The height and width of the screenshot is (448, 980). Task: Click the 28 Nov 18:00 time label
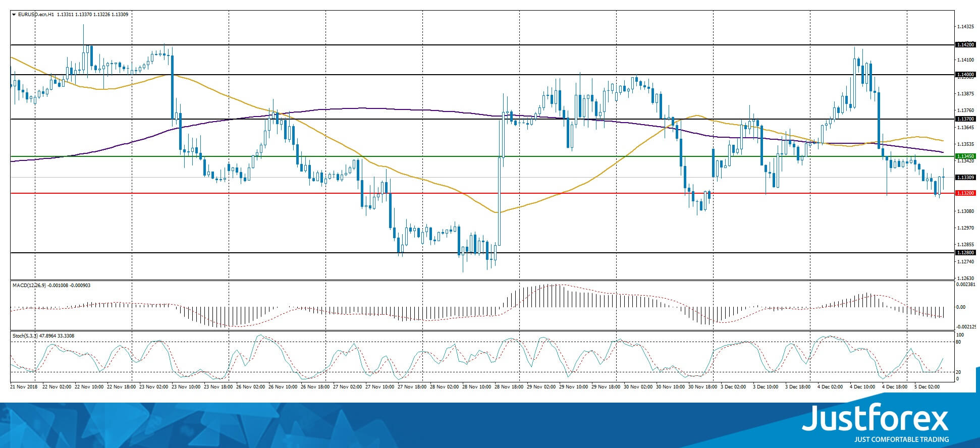[x=509, y=387]
